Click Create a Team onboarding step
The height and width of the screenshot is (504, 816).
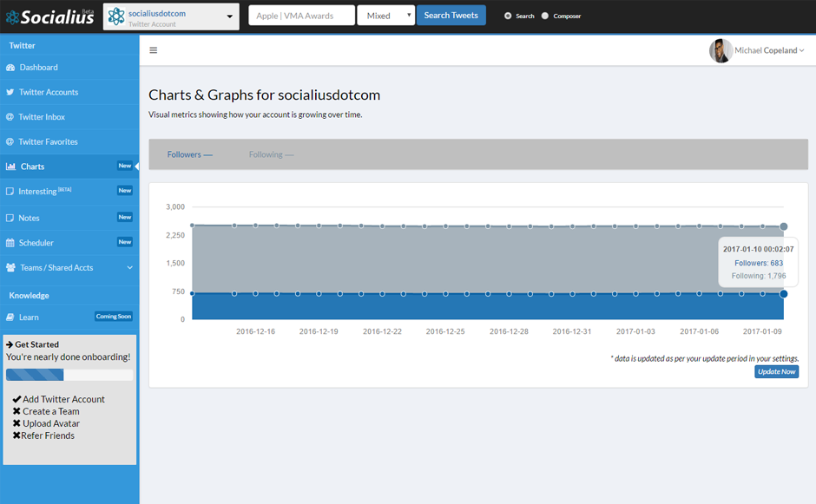pos(51,411)
